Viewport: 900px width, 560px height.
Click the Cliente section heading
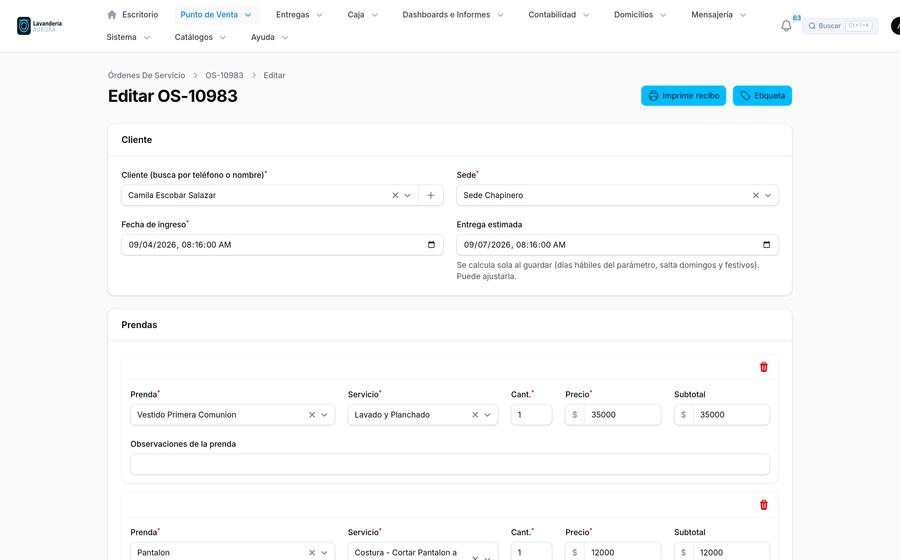pyautogui.click(x=137, y=139)
